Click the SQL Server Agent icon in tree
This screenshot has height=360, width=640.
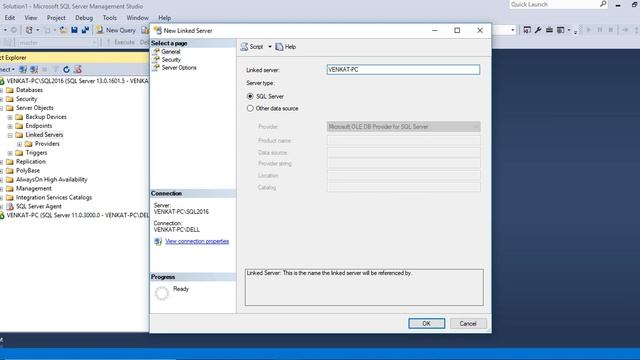(x=10, y=207)
